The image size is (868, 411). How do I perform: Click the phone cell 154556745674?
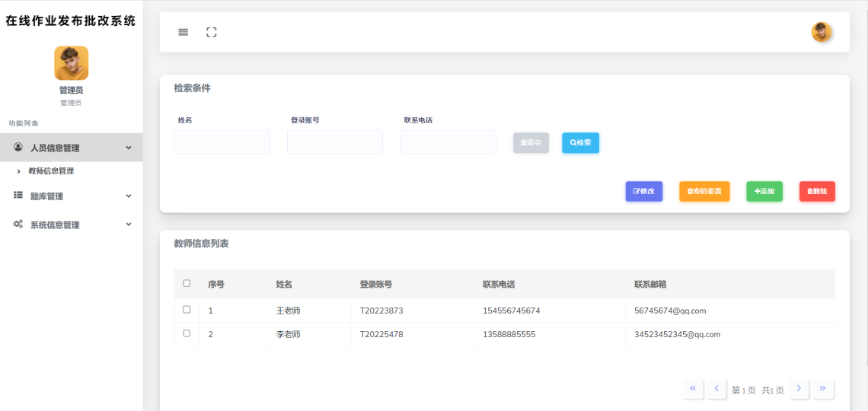coord(512,311)
